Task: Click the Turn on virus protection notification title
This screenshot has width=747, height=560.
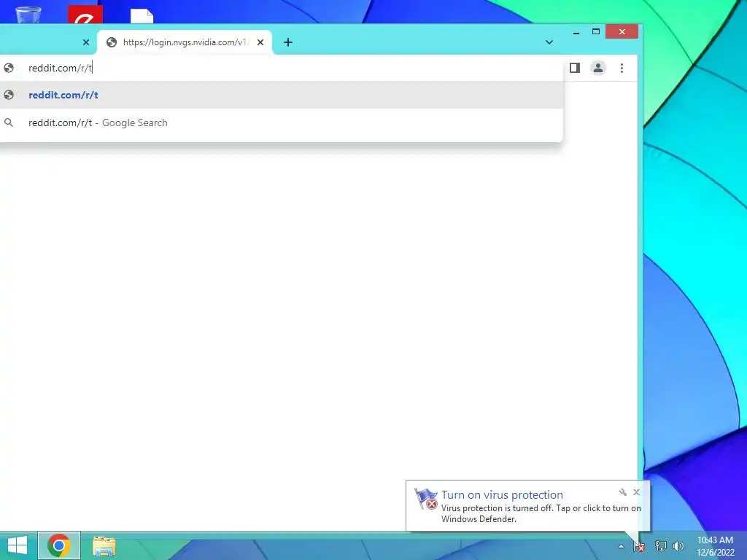Action: [x=502, y=495]
